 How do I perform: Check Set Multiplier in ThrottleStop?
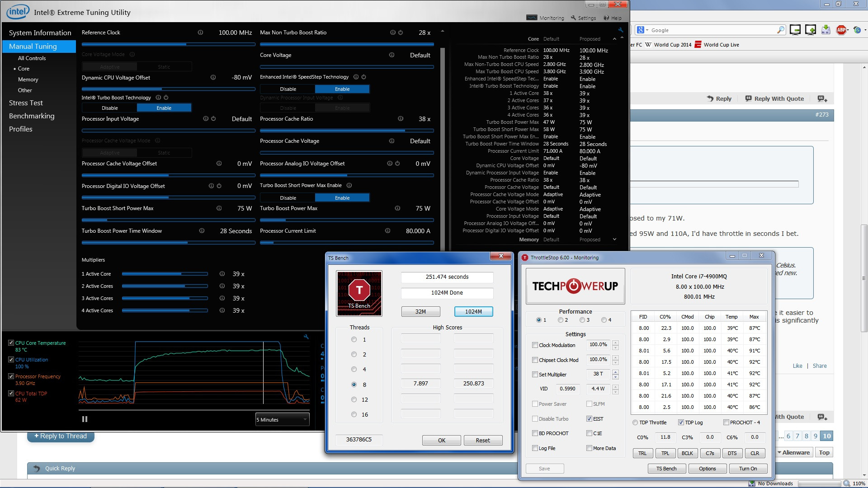point(535,375)
